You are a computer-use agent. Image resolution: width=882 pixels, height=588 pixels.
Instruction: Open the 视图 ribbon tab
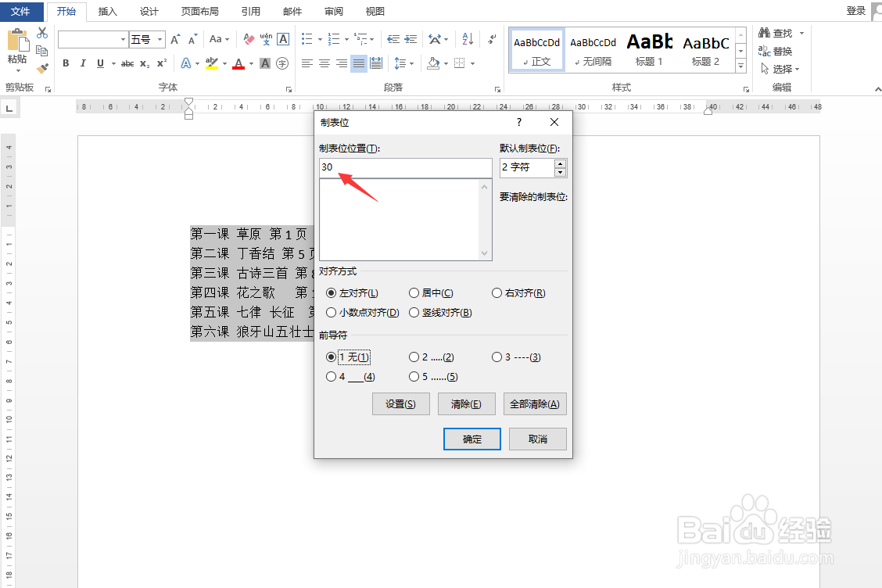click(x=374, y=12)
